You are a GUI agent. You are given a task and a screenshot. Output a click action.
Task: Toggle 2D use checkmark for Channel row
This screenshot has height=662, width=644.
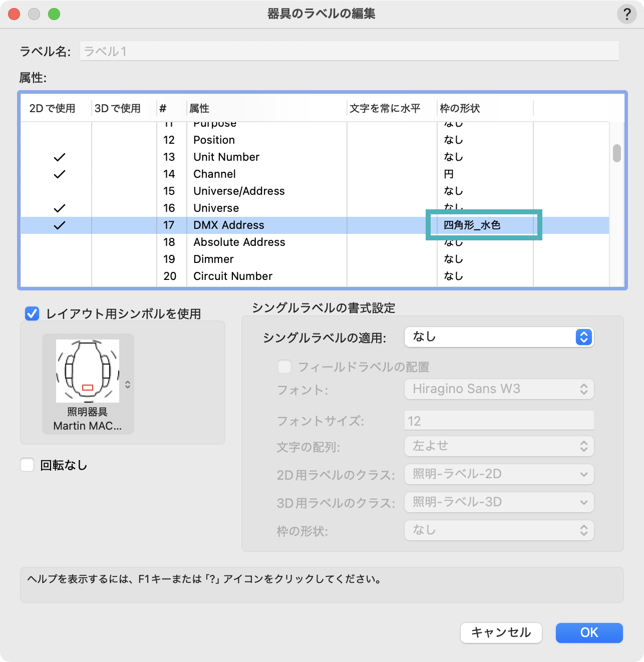(59, 174)
